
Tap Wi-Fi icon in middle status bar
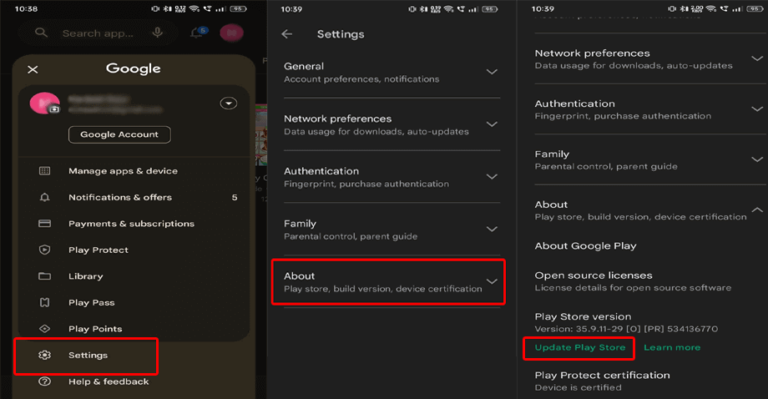[x=449, y=9]
